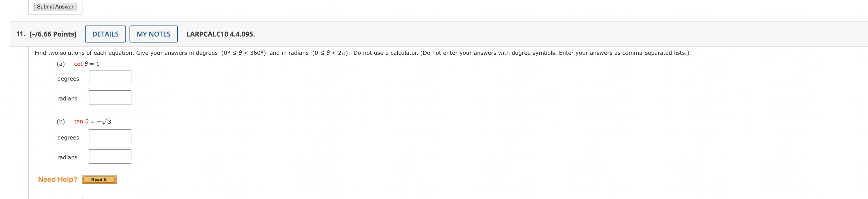This screenshot has width=868, height=199.
Task: Click the Need Help? label
Action: (x=57, y=179)
